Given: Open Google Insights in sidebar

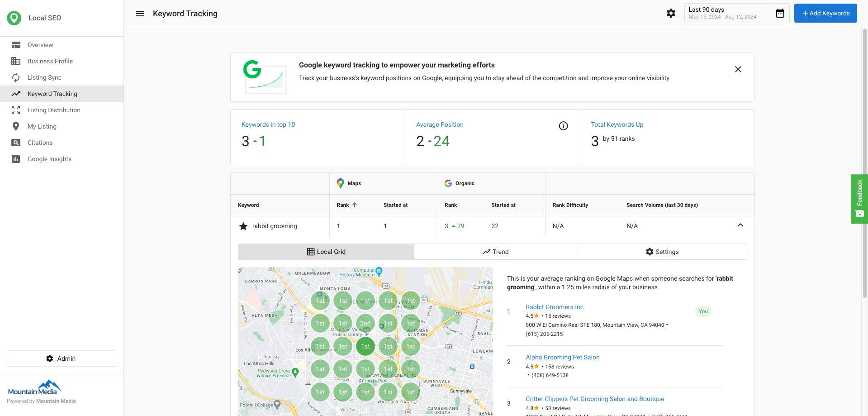Looking at the screenshot, I should click(49, 159).
